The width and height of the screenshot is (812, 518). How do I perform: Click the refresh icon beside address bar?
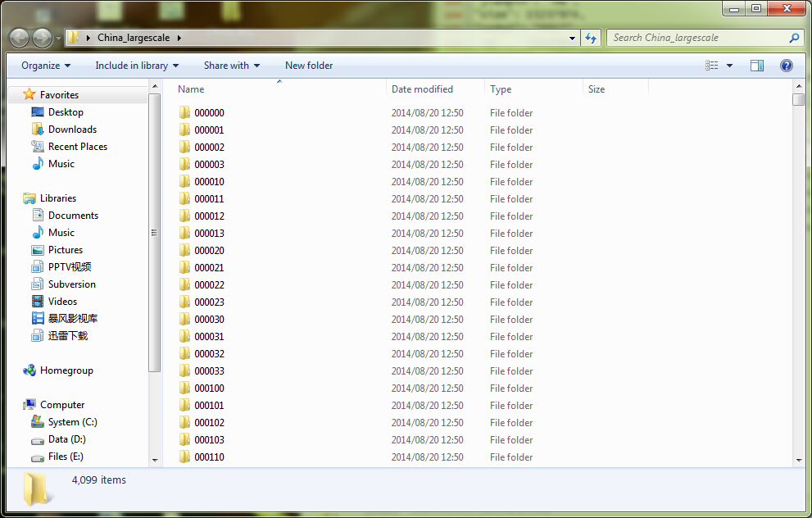[591, 38]
